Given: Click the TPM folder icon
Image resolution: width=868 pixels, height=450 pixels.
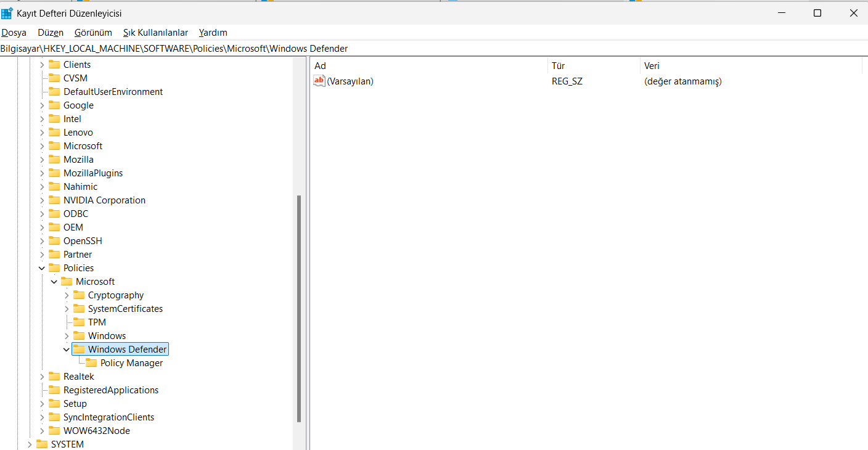Looking at the screenshot, I should point(79,322).
